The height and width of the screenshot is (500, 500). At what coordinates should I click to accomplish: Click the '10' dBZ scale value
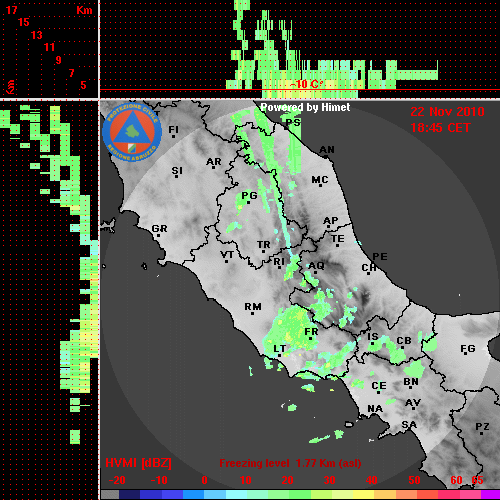246,480
